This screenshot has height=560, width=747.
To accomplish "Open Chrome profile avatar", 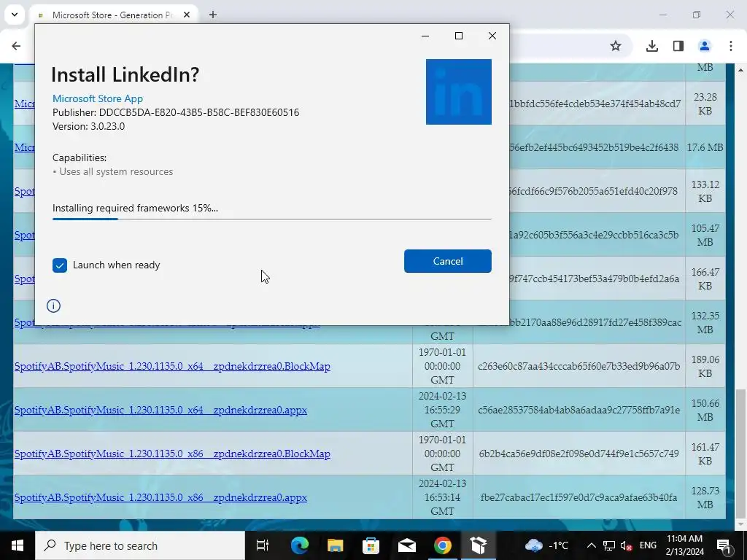I will [704, 46].
